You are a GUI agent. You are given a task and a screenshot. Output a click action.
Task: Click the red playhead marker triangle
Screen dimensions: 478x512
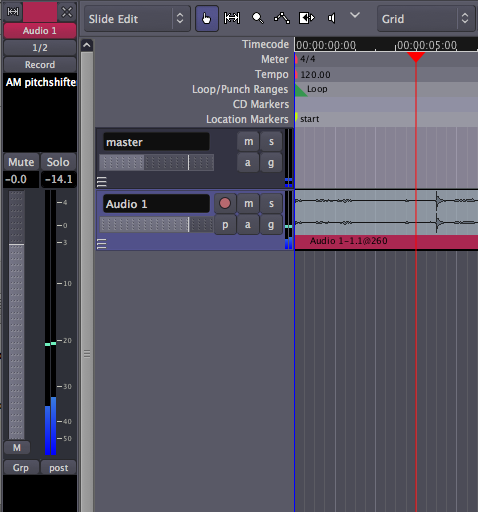(x=416, y=57)
